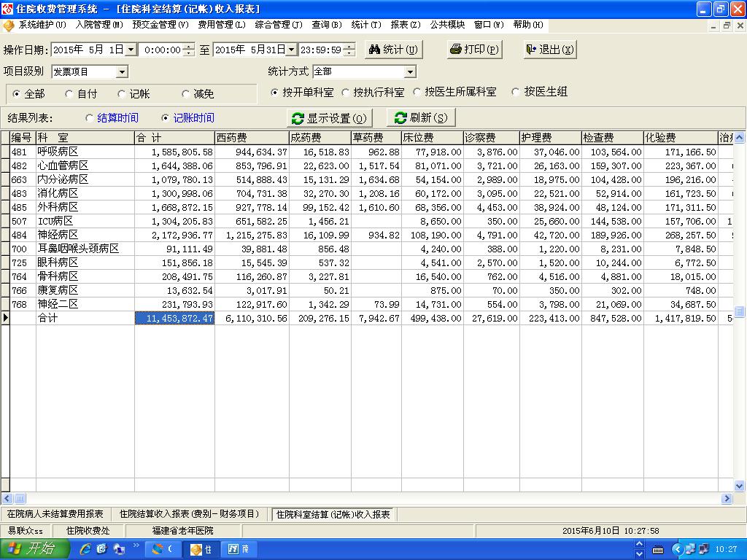Choose 结算时间 result list option

point(89,117)
